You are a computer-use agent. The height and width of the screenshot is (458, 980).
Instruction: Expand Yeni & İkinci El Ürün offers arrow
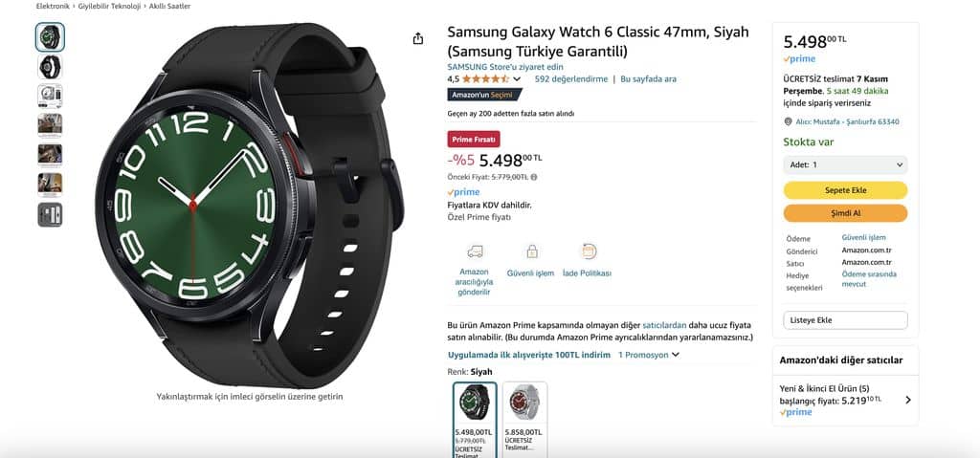tap(908, 400)
